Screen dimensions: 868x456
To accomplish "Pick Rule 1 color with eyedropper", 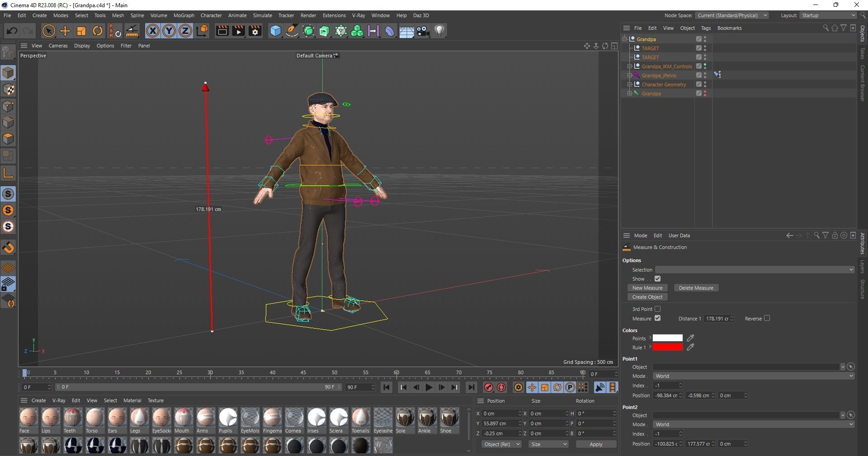I will (690, 347).
